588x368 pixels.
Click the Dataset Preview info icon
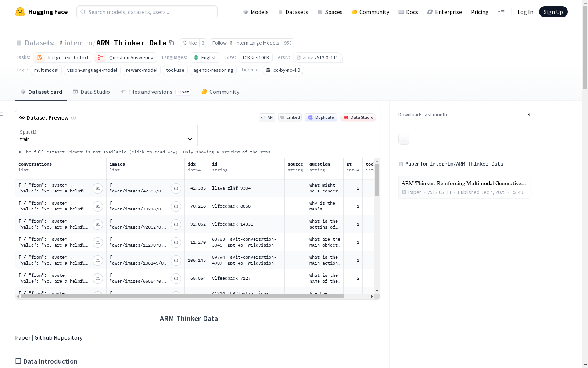73,118
